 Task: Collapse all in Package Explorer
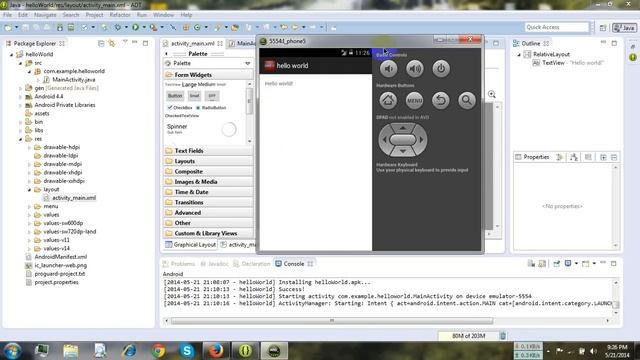(x=101, y=43)
